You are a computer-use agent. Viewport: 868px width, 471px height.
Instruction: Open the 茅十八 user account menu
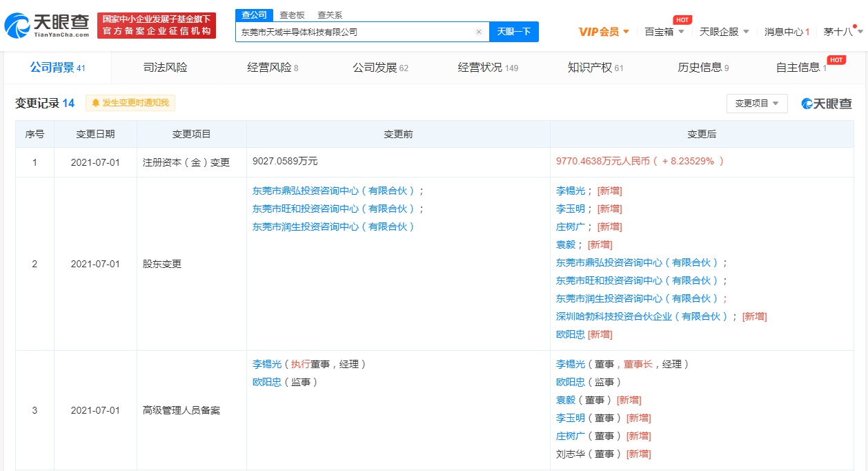(838, 32)
